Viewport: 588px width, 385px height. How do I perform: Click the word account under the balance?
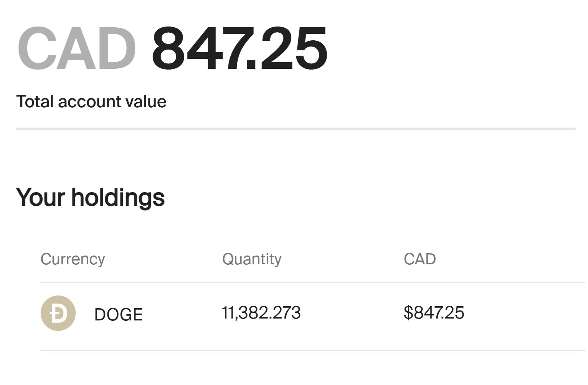point(90,102)
